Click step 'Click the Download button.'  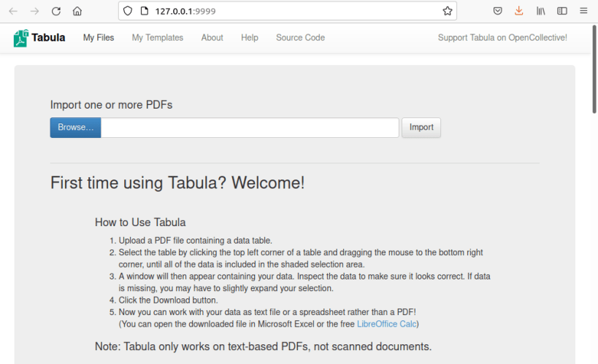[x=168, y=300]
